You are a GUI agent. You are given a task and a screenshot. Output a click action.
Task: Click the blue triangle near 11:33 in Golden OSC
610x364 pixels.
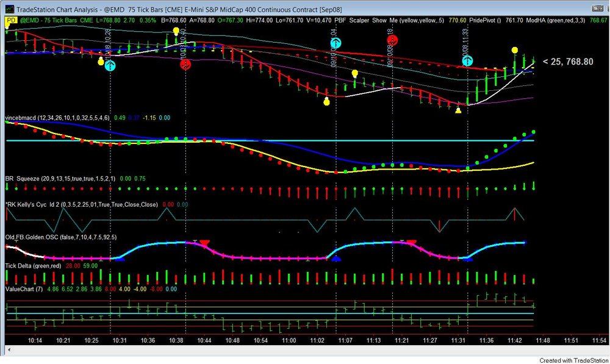pos(468,259)
